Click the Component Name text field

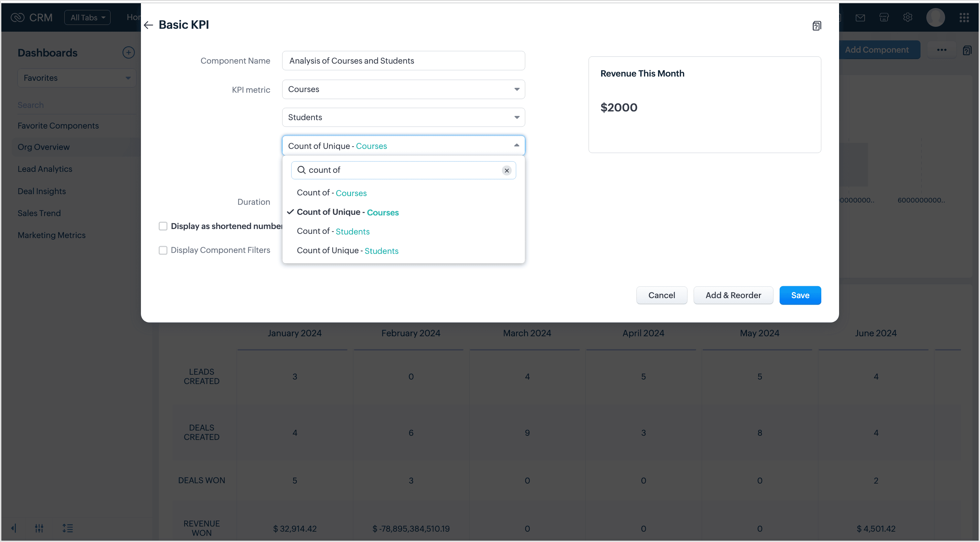pyautogui.click(x=403, y=61)
